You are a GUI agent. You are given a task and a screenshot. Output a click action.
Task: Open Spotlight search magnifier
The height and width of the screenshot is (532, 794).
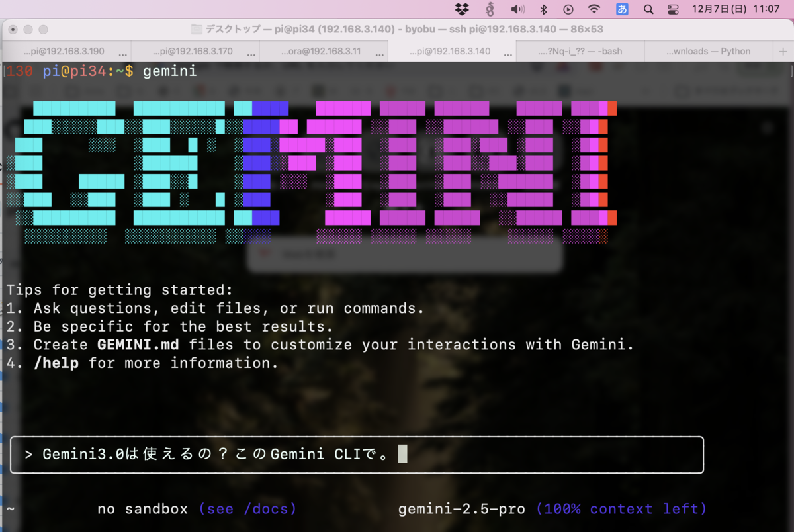click(648, 9)
